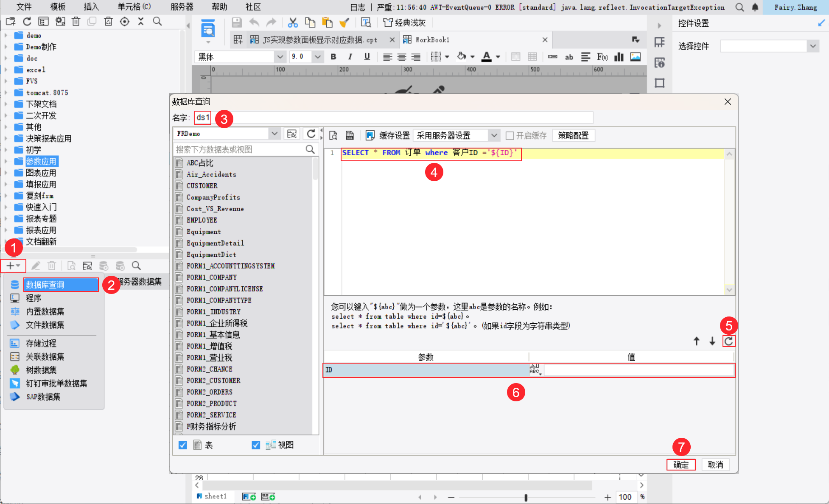Enable the 开启缓存 checkbox
The height and width of the screenshot is (504, 829).
(x=510, y=136)
